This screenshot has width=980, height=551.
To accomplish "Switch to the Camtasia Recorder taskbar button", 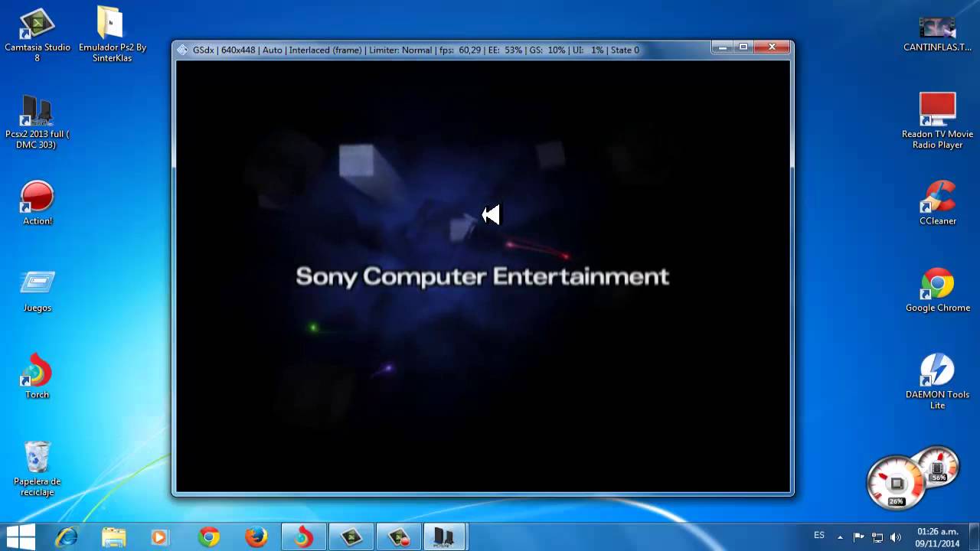I will click(x=398, y=537).
